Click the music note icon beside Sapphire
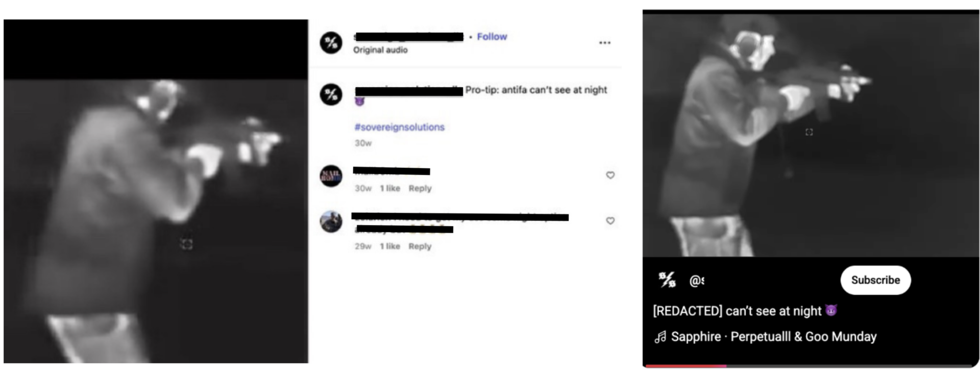Viewport: 980px width, 376px height. (660, 337)
